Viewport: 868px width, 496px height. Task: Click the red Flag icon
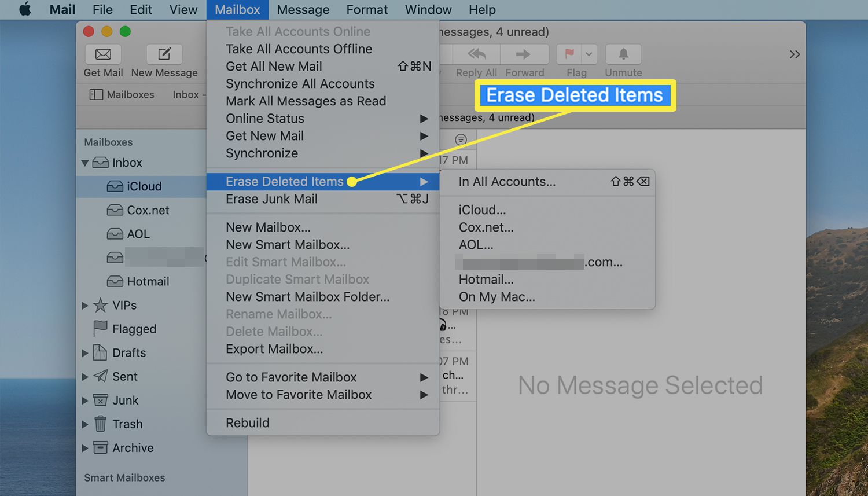tap(569, 54)
